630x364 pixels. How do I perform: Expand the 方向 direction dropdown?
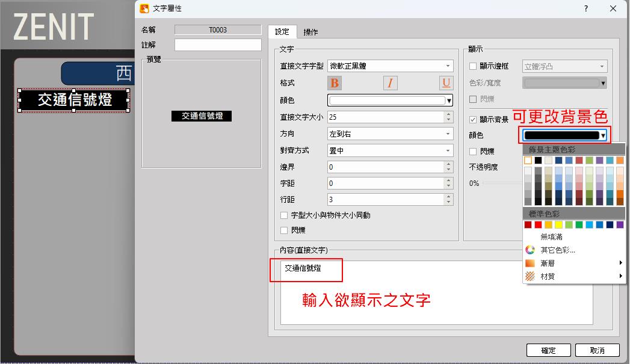pyautogui.click(x=390, y=134)
